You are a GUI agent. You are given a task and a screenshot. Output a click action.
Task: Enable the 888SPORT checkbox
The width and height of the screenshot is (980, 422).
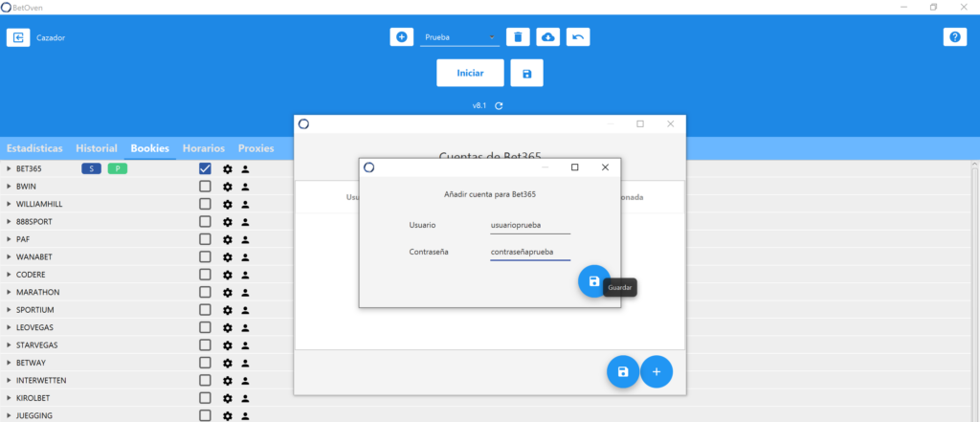pyautogui.click(x=205, y=221)
